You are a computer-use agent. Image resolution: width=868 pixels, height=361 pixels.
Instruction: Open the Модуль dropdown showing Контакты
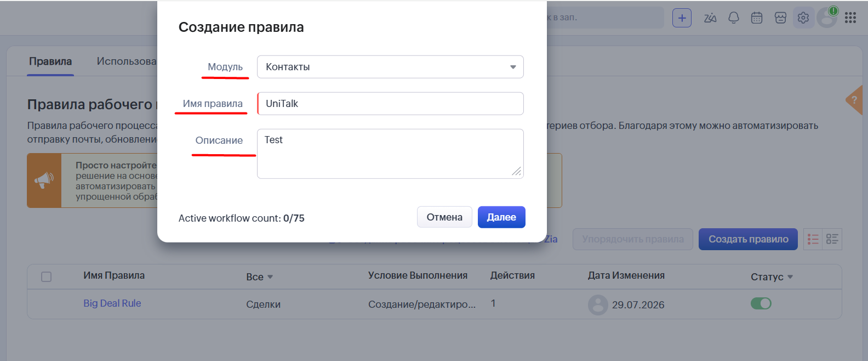[x=390, y=67]
